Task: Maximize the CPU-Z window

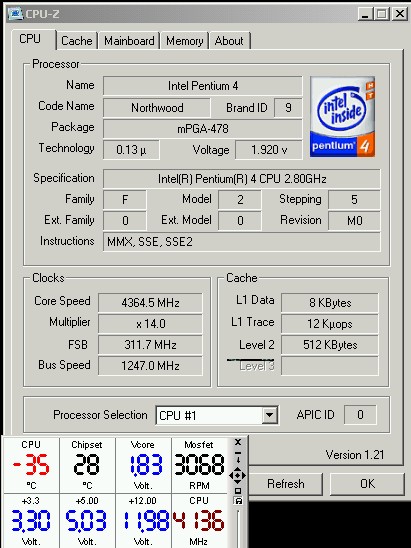Action: point(382,14)
